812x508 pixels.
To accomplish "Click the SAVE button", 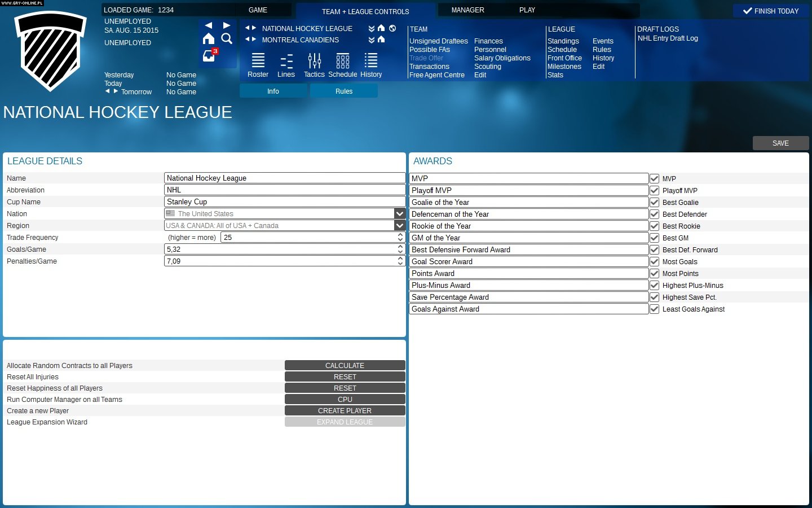I will [x=780, y=143].
